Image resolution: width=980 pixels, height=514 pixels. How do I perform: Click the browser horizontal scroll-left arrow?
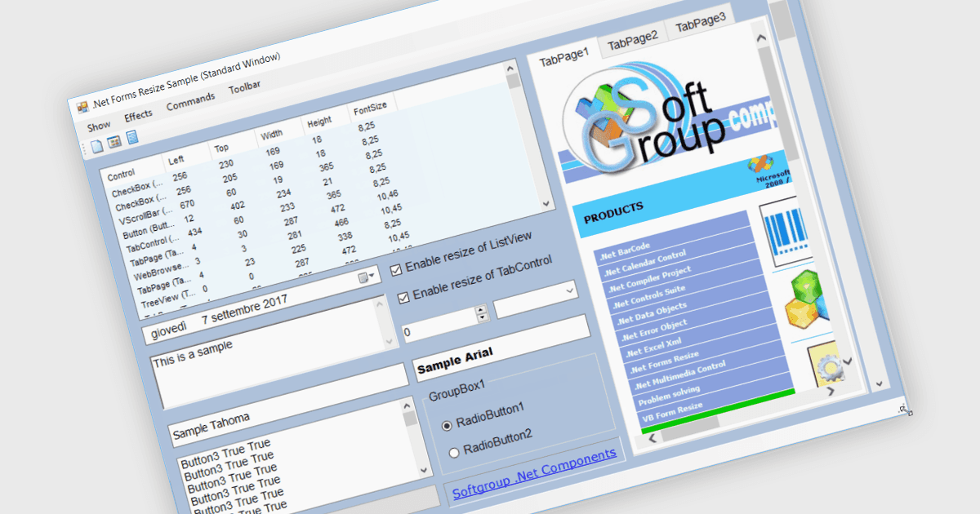(653, 439)
